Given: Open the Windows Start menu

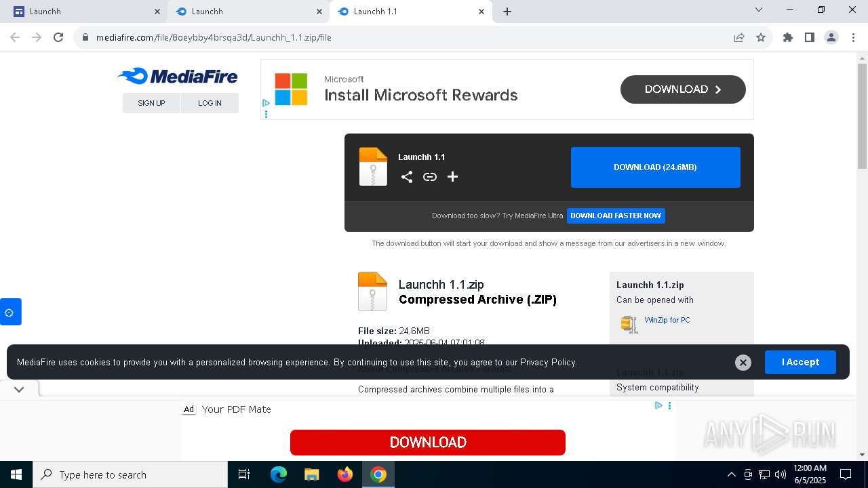Looking at the screenshot, I should coord(16,474).
